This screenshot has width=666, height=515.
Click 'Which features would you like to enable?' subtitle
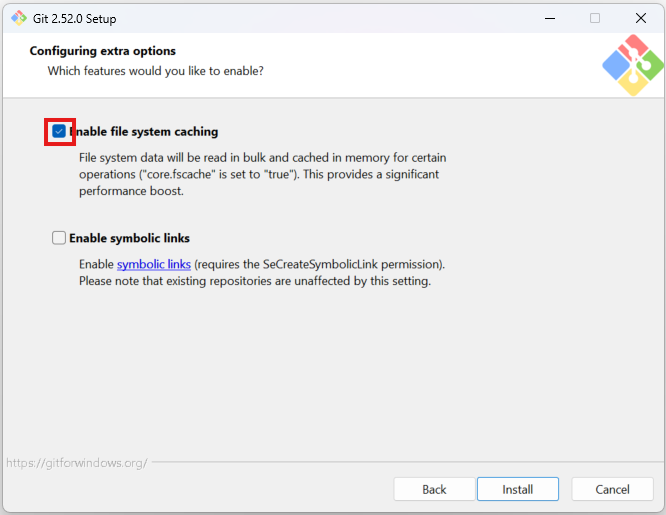coord(156,71)
